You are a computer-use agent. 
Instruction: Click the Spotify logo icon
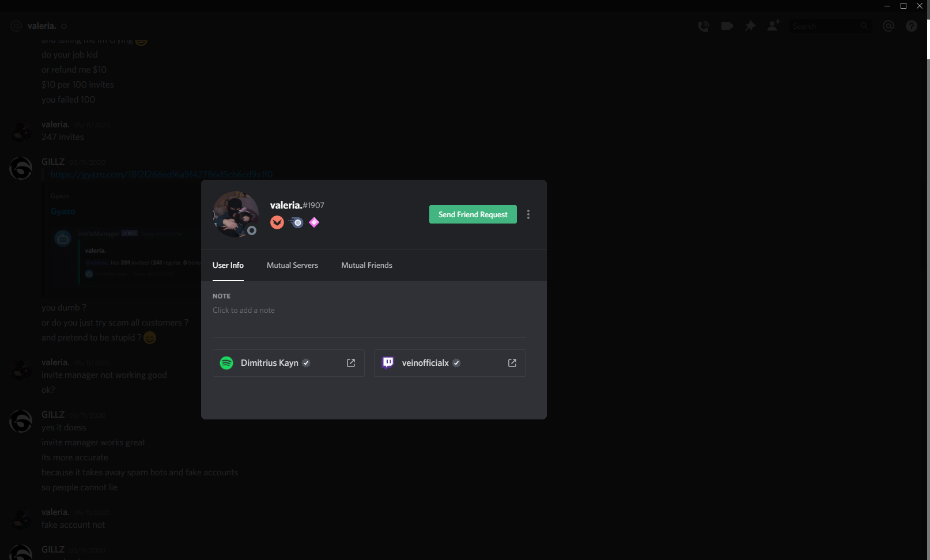[x=226, y=363]
